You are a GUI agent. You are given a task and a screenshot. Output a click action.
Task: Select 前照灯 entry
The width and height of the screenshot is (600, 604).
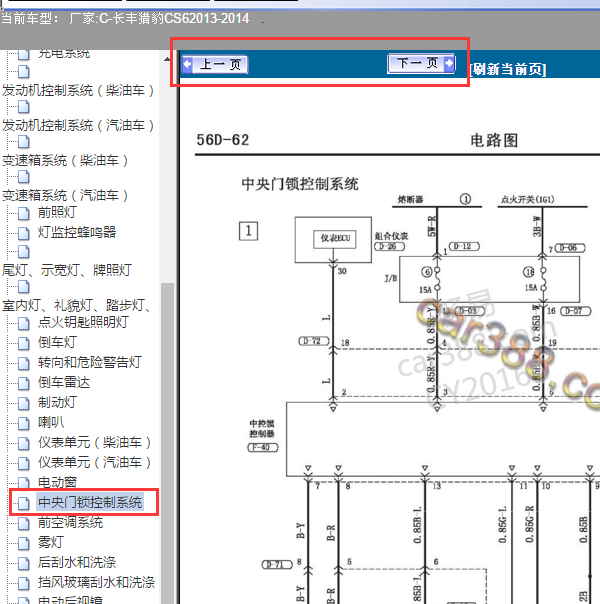[x=57, y=212]
